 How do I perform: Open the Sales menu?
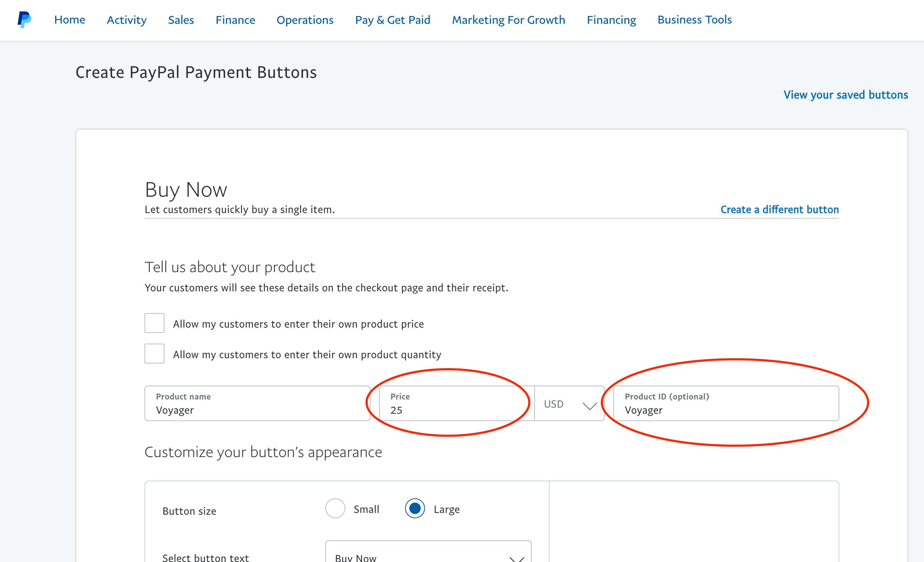181,20
